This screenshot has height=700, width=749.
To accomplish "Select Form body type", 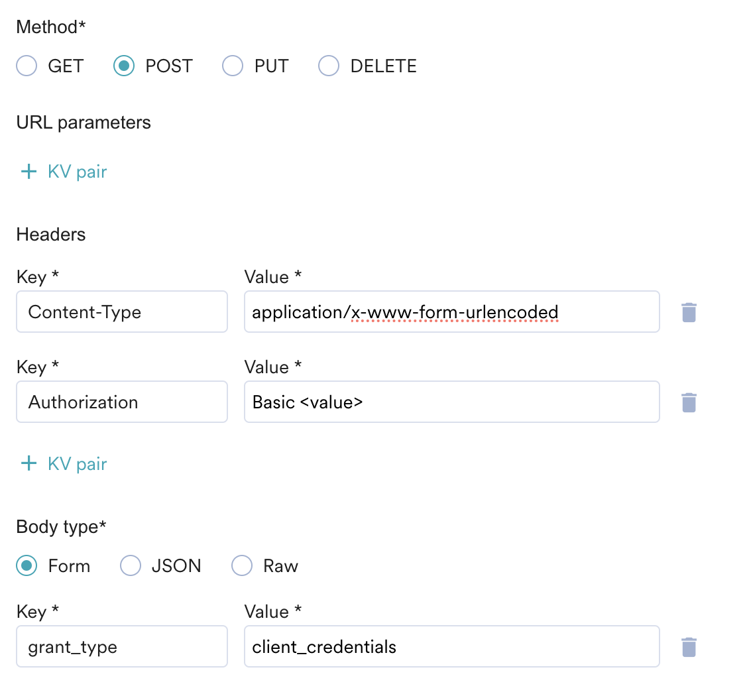I will [27, 565].
